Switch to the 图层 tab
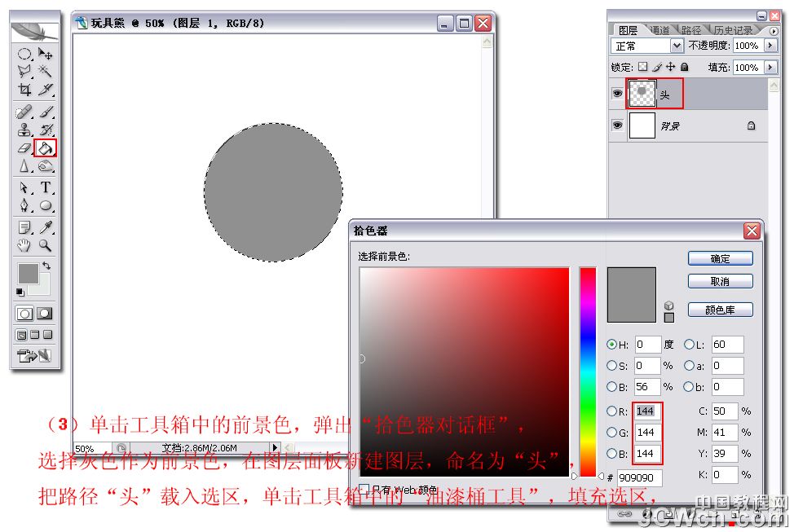The image size is (794, 532). pos(628,30)
